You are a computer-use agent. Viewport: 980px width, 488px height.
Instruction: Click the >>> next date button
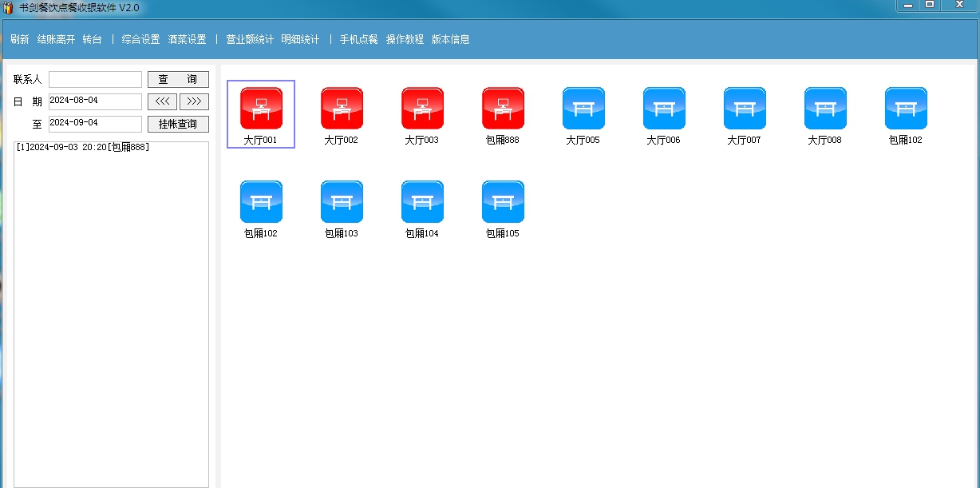click(194, 101)
